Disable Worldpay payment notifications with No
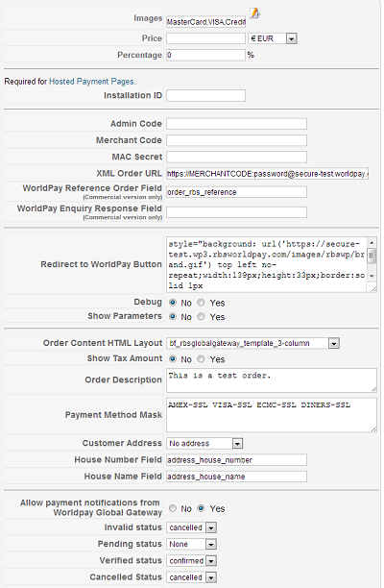This screenshot has width=384, height=588. [x=173, y=508]
